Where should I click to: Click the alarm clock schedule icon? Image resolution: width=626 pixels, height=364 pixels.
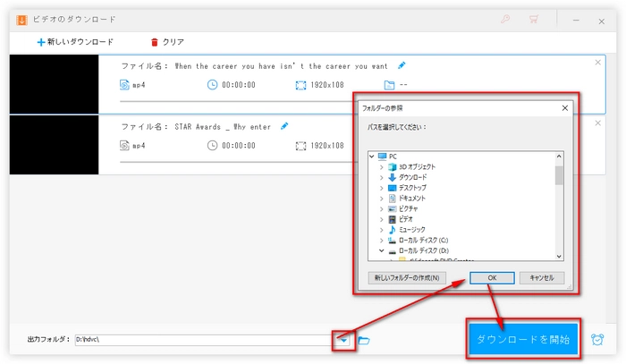[596, 340]
